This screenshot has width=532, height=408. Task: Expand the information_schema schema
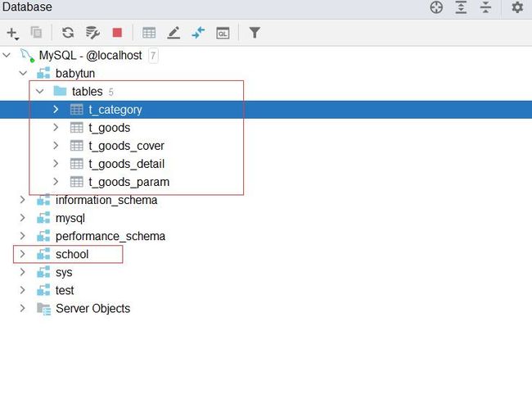pos(22,199)
